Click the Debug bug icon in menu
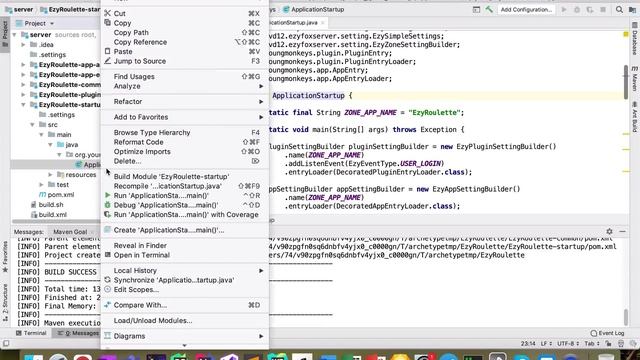The width and height of the screenshot is (640, 360). click(x=107, y=205)
